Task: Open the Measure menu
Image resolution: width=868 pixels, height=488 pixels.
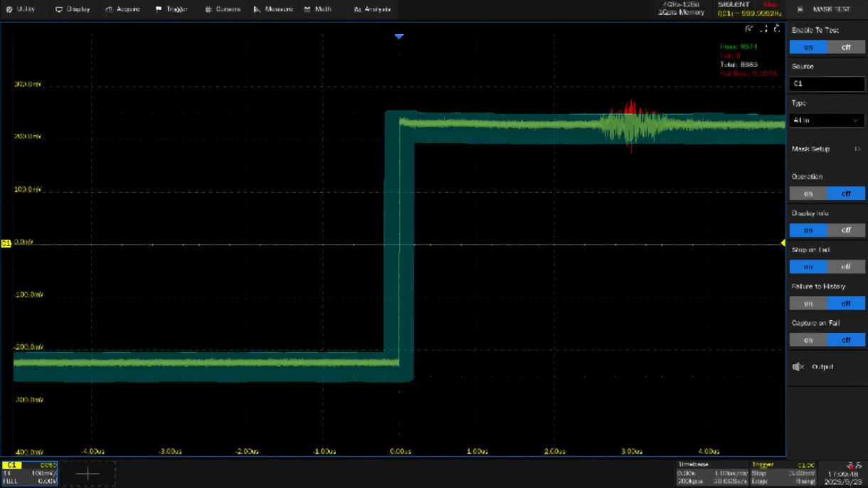Action: pyautogui.click(x=273, y=9)
